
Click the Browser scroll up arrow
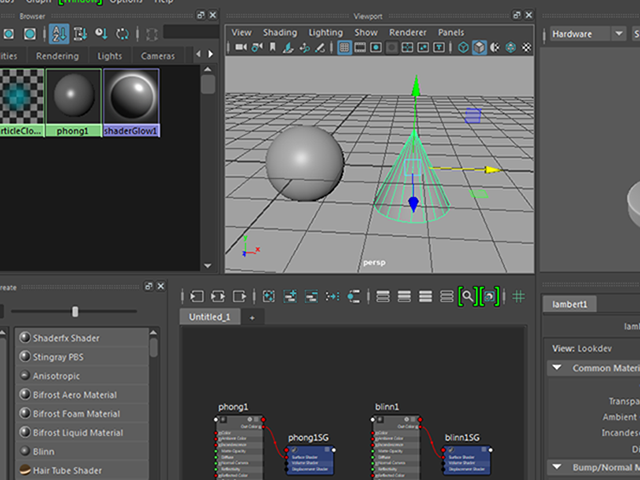(x=207, y=69)
